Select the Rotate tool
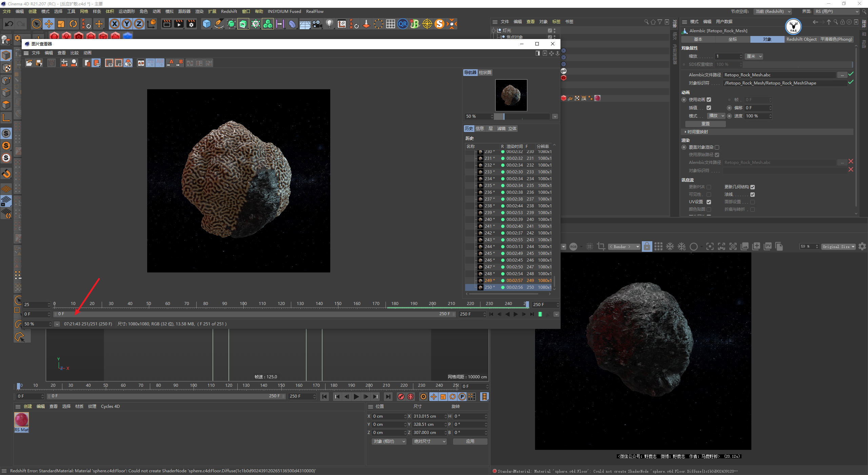The height and width of the screenshot is (475, 868). pyautogui.click(x=73, y=24)
